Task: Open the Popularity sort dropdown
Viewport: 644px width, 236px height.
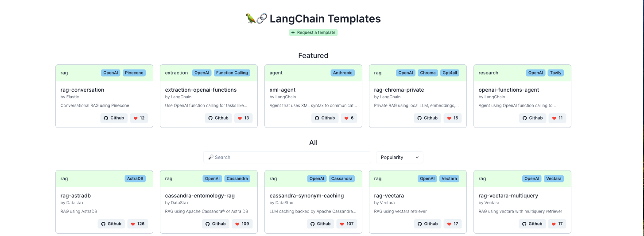Action: pos(400,157)
